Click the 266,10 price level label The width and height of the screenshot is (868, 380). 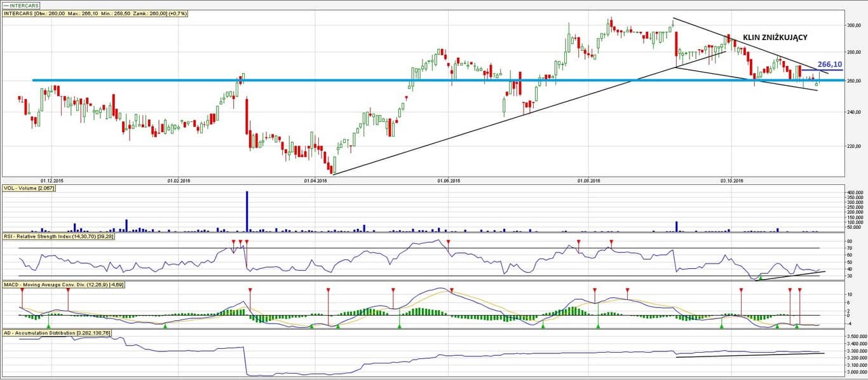[x=830, y=64]
